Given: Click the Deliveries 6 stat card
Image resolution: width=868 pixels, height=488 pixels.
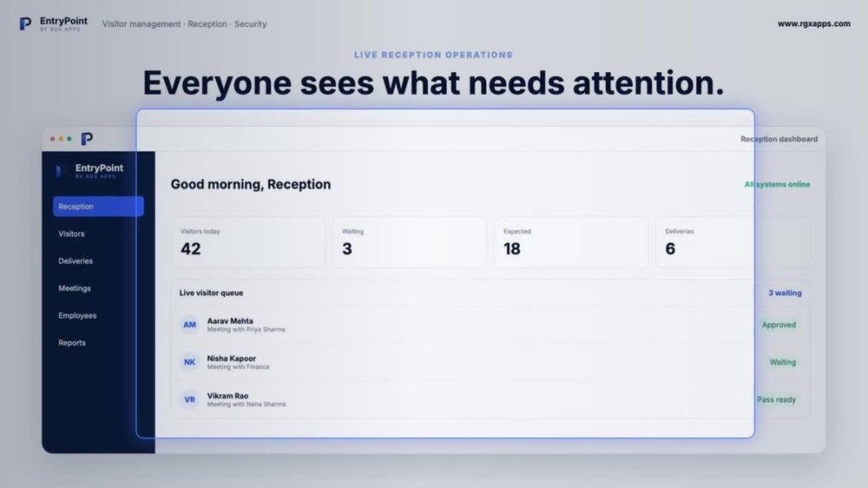Looking at the screenshot, I should [x=733, y=242].
